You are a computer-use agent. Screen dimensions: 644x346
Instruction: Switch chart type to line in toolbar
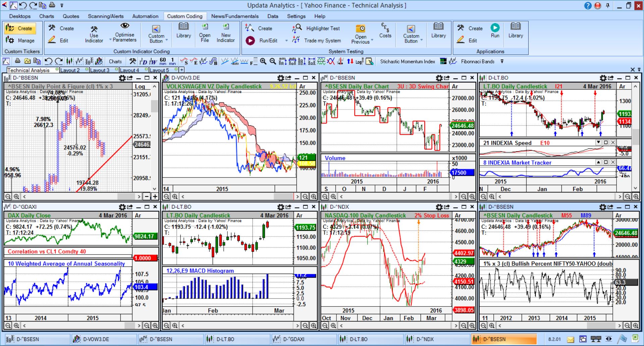(x=79, y=61)
